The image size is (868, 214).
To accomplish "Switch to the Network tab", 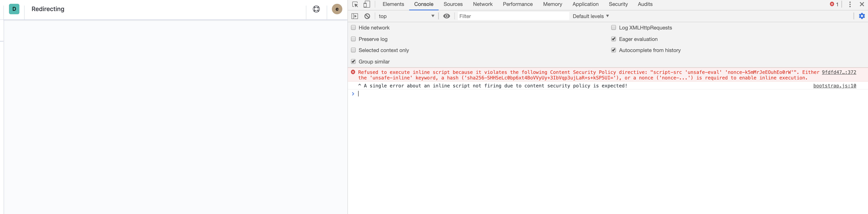I will pyautogui.click(x=482, y=4).
